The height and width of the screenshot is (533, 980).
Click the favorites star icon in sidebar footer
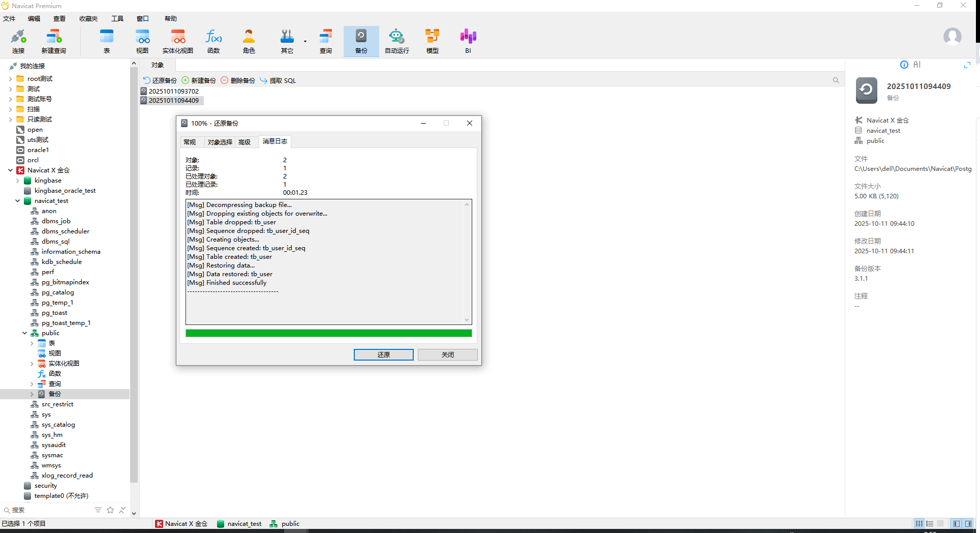point(110,510)
